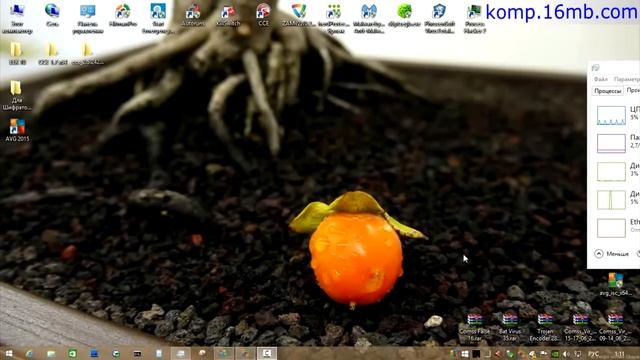Image resolution: width=640 pixels, height=360 pixels.
Task: Open the Control Panel (Панель управления) shortcut
Action: [x=87, y=18]
